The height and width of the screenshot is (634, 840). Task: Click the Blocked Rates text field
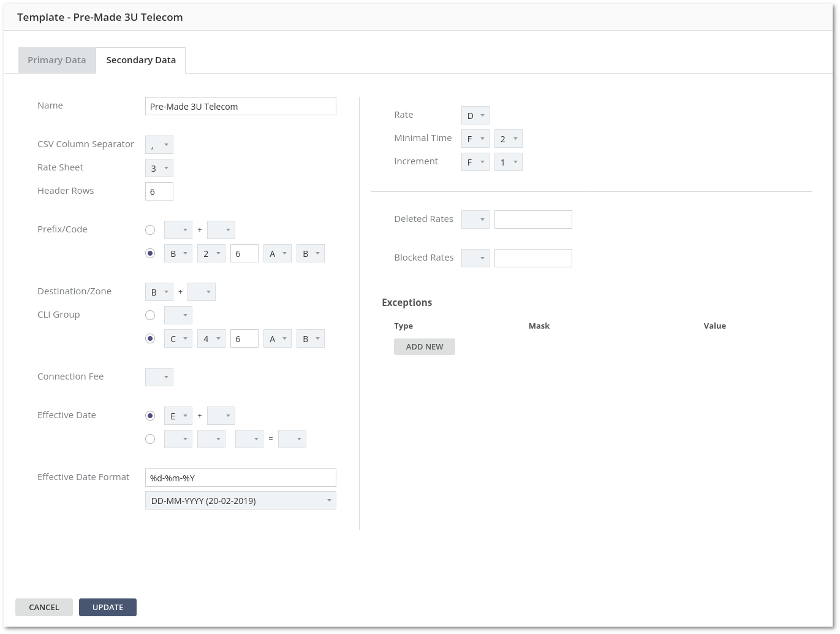[x=533, y=258]
